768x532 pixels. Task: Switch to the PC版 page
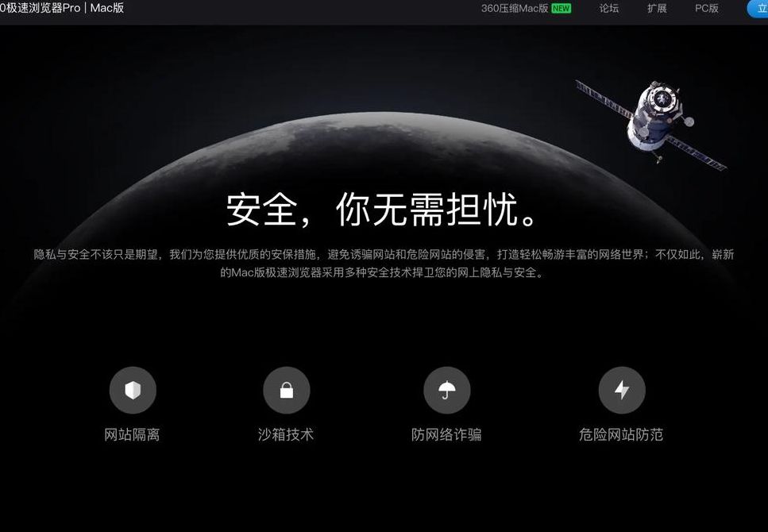pyautogui.click(x=706, y=8)
